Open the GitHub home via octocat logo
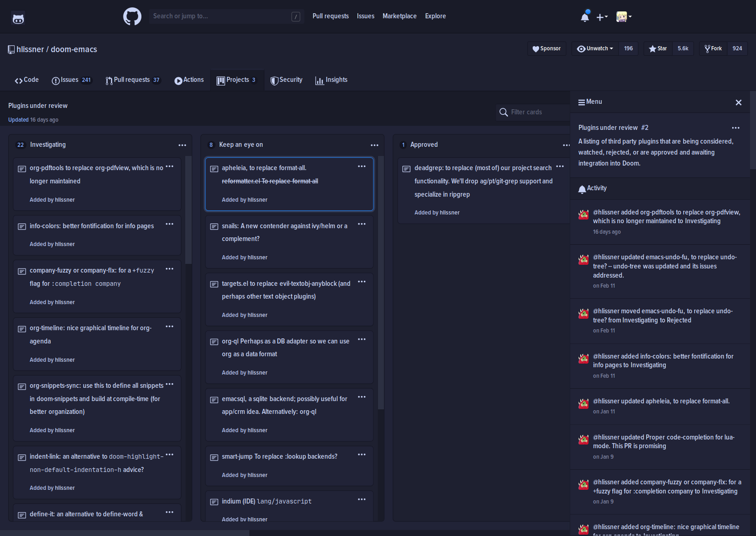This screenshot has width=756, height=536. 132,16
